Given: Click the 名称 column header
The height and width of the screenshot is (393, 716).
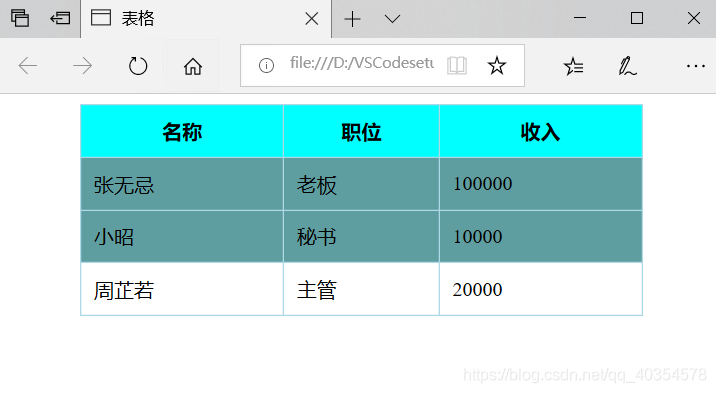Looking at the screenshot, I should [182, 131].
